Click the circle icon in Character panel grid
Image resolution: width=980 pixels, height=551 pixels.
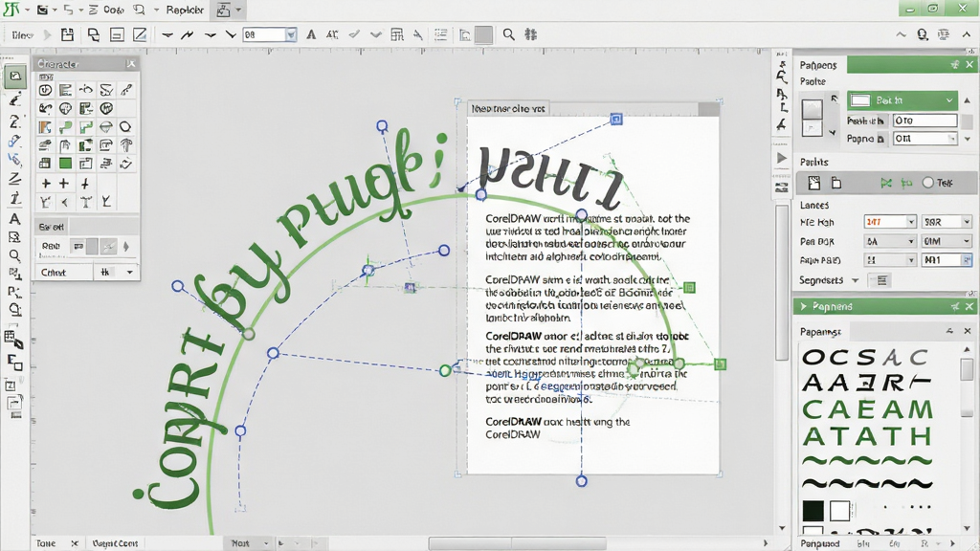click(x=125, y=127)
